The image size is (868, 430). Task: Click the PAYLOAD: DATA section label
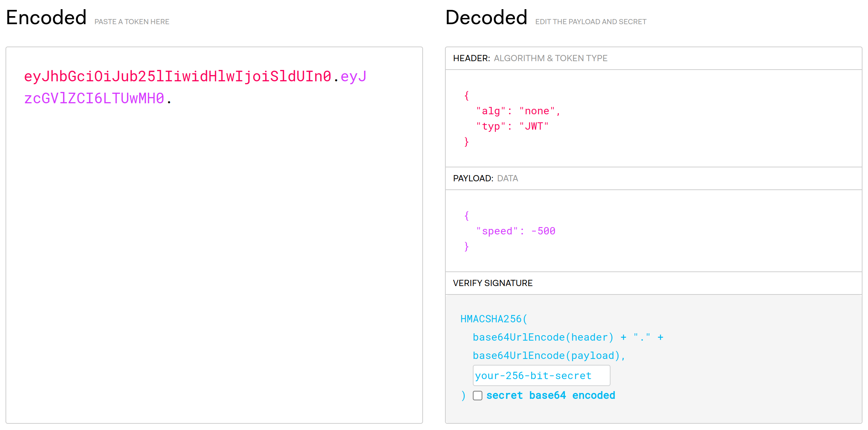coord(485,178)
